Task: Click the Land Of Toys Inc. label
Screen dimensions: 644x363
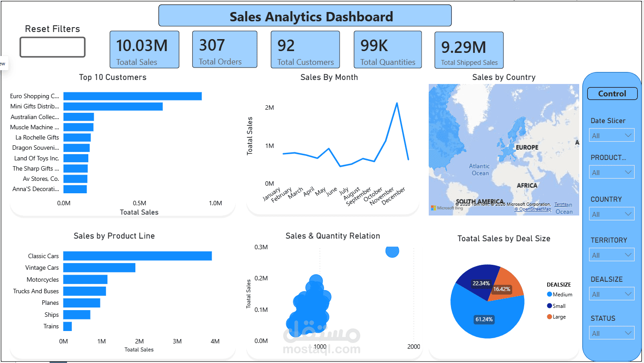Action: tap(36, 158)
